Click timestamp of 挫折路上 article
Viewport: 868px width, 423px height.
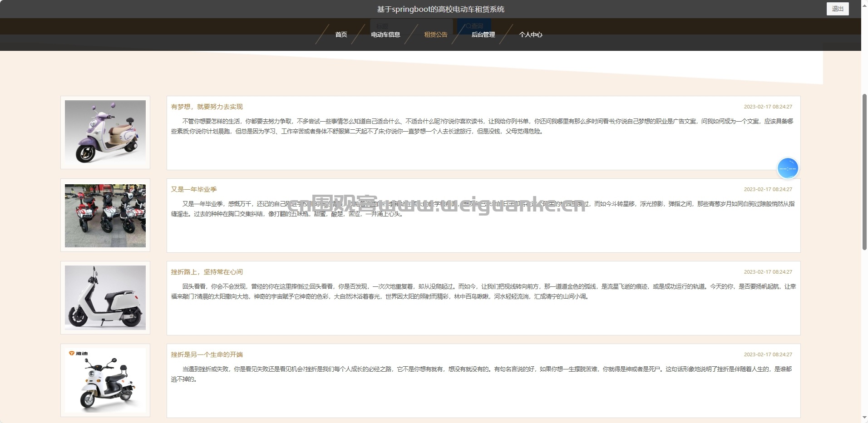click(768, 272)
